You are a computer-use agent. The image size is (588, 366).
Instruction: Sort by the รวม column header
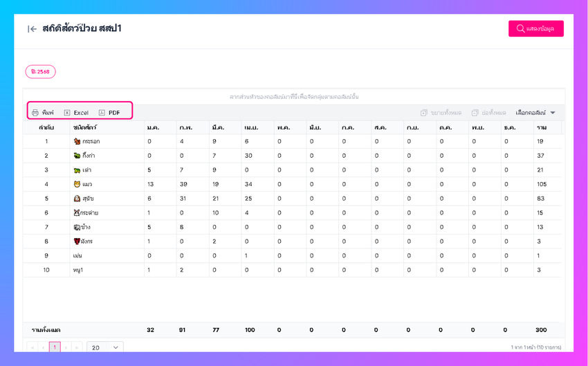(542, 127)
